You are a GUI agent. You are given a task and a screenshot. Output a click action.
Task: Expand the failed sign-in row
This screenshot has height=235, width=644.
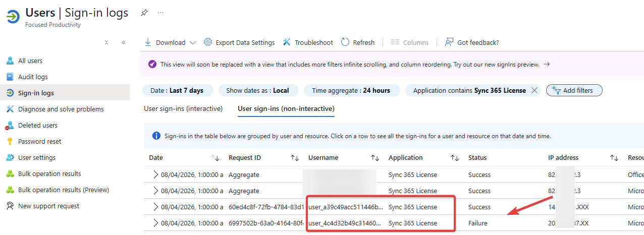tap(155, 223)
